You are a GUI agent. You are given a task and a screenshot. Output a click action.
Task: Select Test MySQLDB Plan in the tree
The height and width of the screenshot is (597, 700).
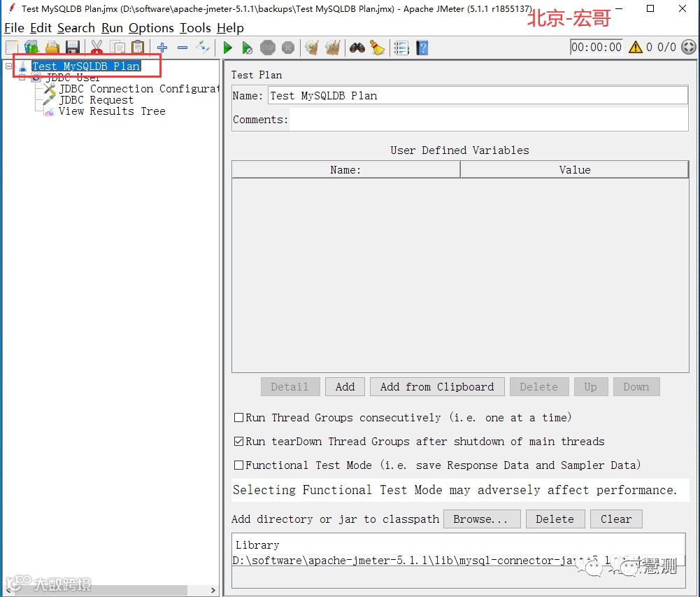point(86,66)
